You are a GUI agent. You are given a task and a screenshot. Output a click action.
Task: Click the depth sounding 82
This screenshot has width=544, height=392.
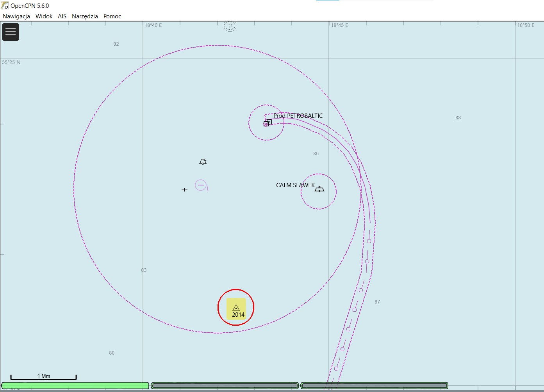[x=116, y=44]
